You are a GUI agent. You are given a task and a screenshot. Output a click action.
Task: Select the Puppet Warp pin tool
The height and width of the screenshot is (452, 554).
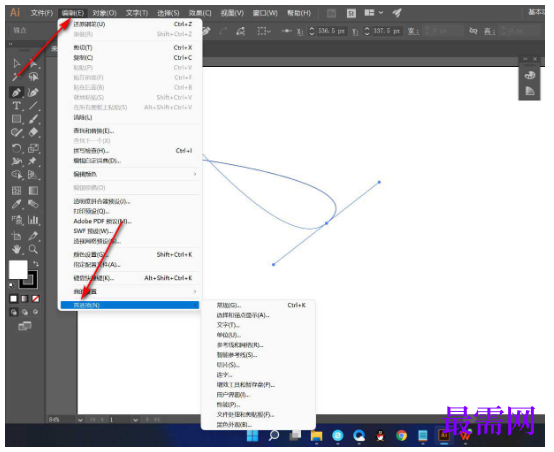(x=33, y=161)
